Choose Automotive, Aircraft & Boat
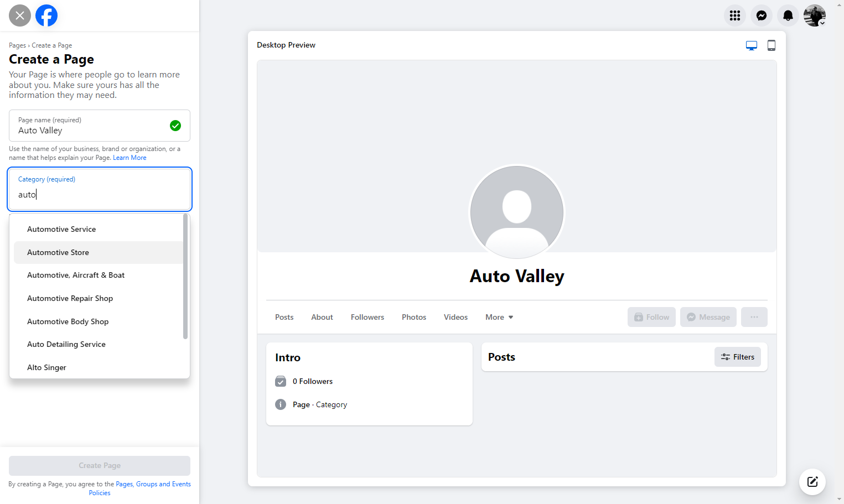The height and width of the screenshot is (504, 844). (99, 275)
